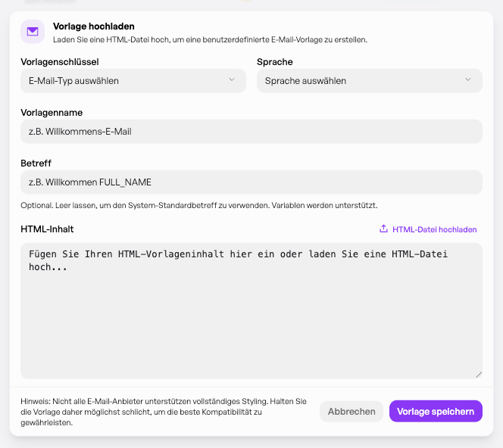The width and height of the screenshot is (503, 448).
Task: Click the hint text starting with Optional. Leer lassen
Action: click(x=199, y=205)
